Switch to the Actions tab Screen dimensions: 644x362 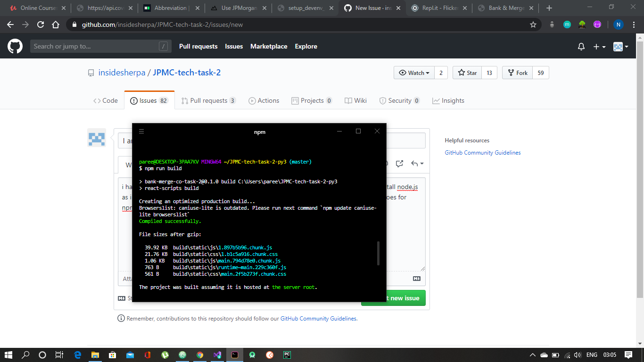coord(264,100)
